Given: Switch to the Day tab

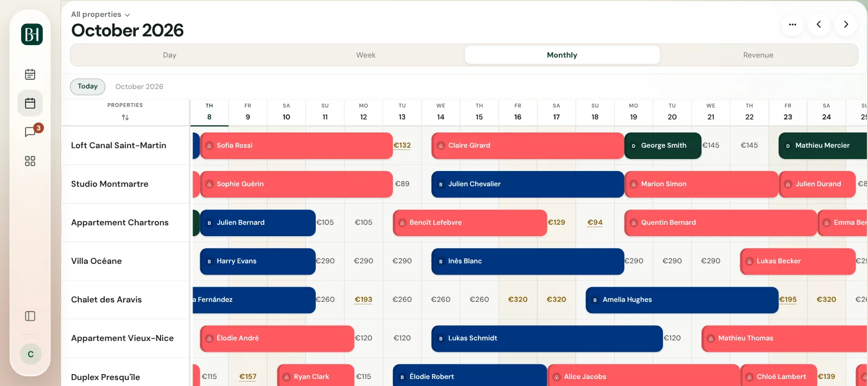Looking at the screenshot, I should (x=170, y=55).
